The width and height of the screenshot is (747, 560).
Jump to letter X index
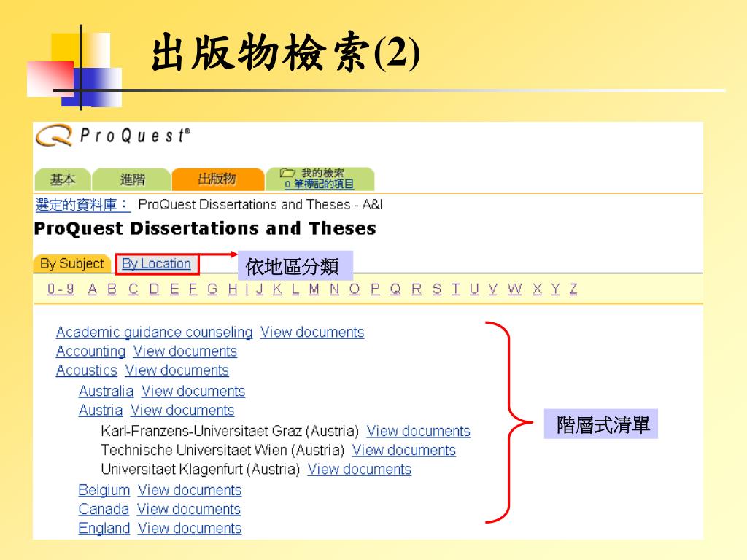(x=538, y=289)
